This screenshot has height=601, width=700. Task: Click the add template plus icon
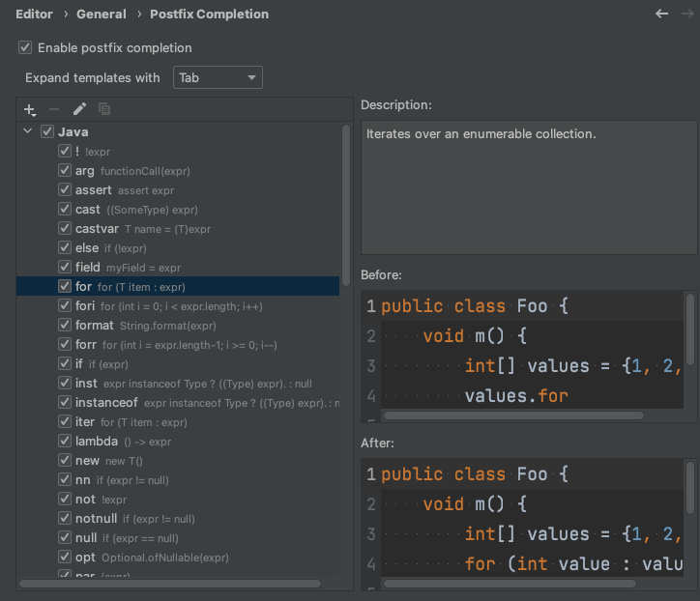point(30,110)
